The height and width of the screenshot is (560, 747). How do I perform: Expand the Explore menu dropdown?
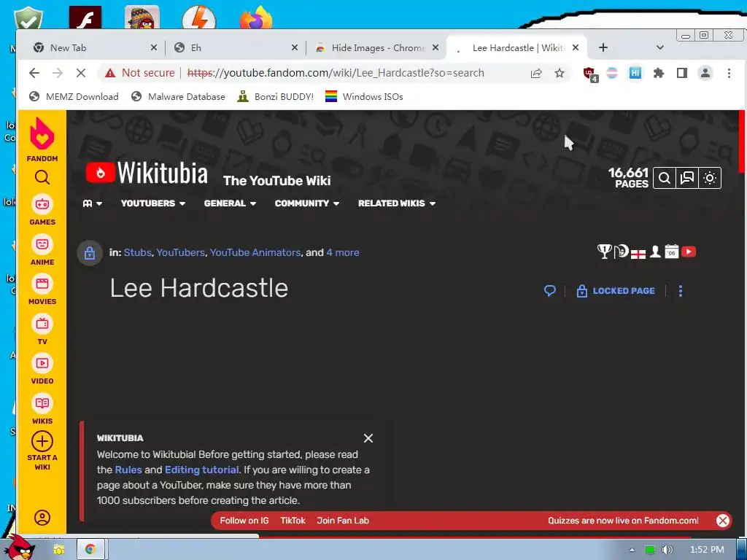(x=93, y=203)
